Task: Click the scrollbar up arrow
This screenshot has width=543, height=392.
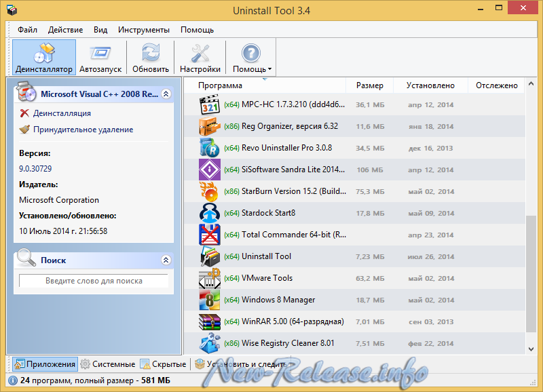Action: click(x=531, y=83)
